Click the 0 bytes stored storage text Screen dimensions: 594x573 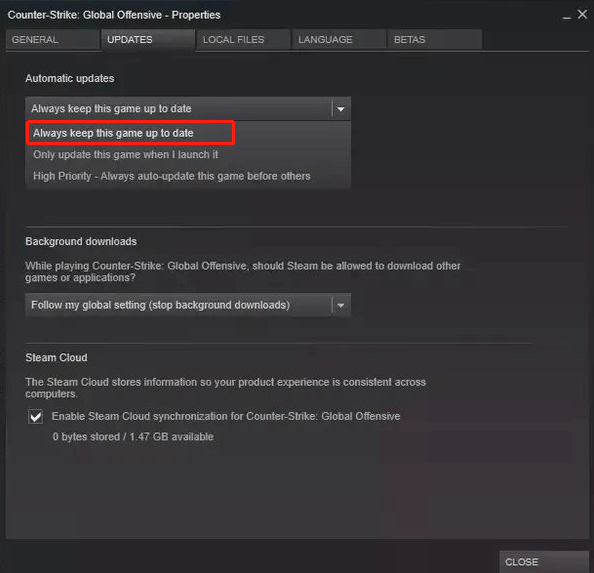(x=133, y=437)
